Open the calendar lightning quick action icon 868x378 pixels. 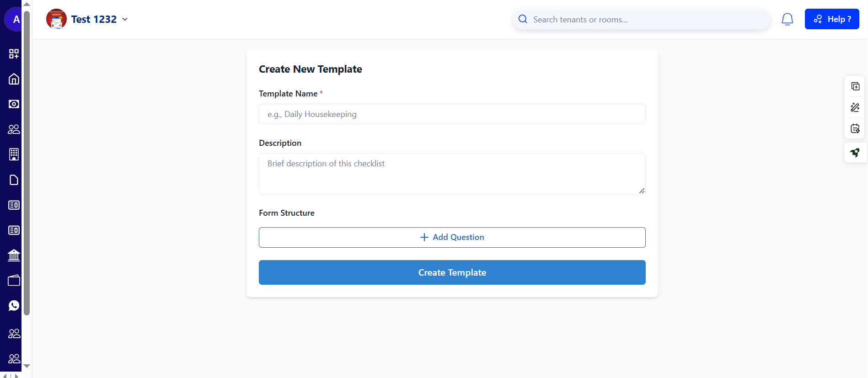(x=855, y=128)
